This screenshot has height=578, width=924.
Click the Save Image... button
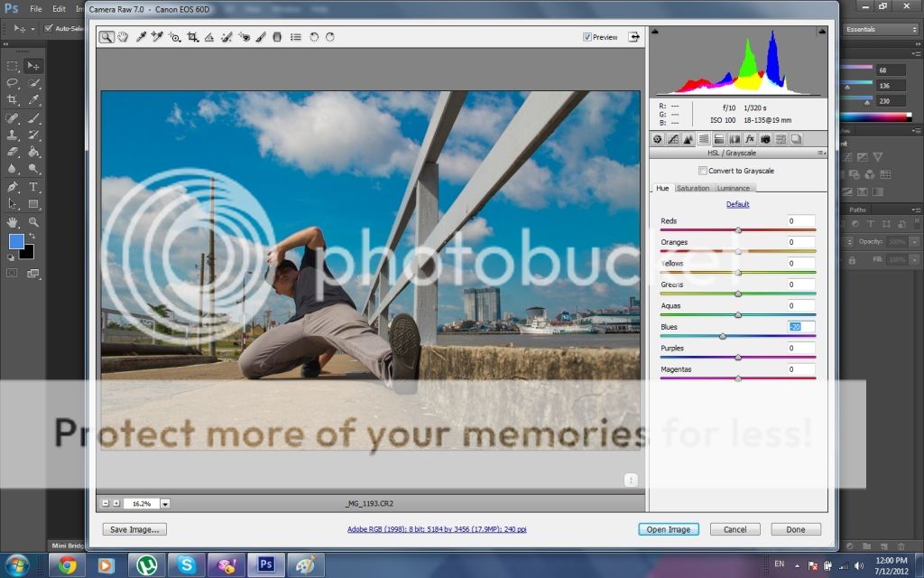(x=134, y=529)
